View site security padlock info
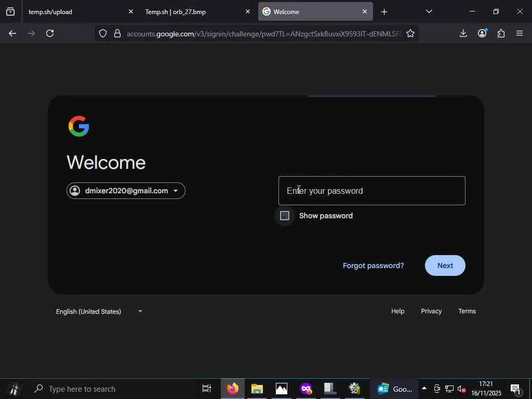Screen dimensions: 532x399 117,33
